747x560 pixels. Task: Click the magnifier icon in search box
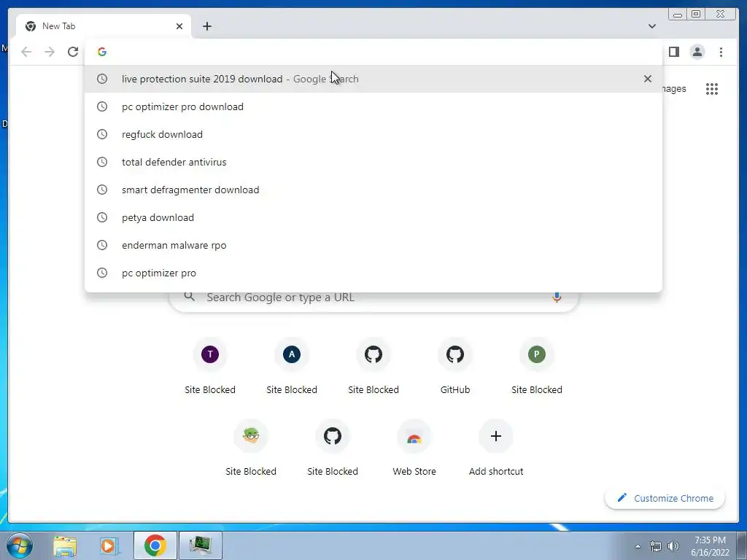tap(189, 297)
